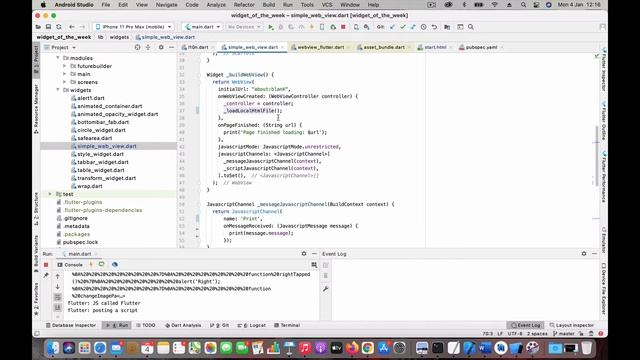The width and height of the screenshot is (640, 360).
Task: Open the VCS menu
Action: coord(327,5)
